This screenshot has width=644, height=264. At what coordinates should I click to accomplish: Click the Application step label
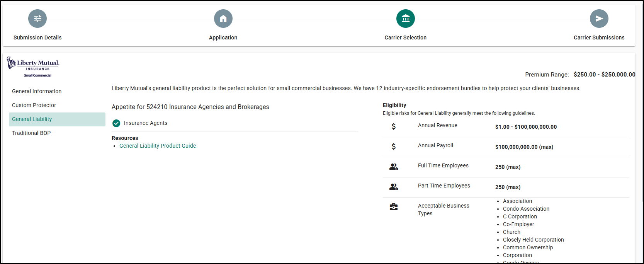pyautogui.click(x=223, y=37)
